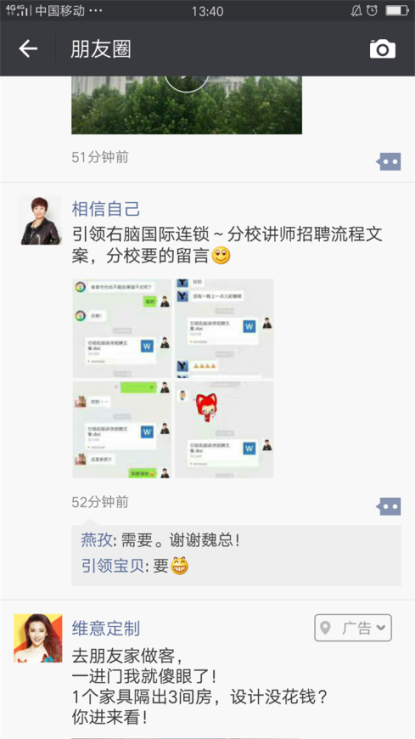Viewport: 415px width, 739px height.
Task: Play the video thumbnail with trees
Action: [187, 105]
